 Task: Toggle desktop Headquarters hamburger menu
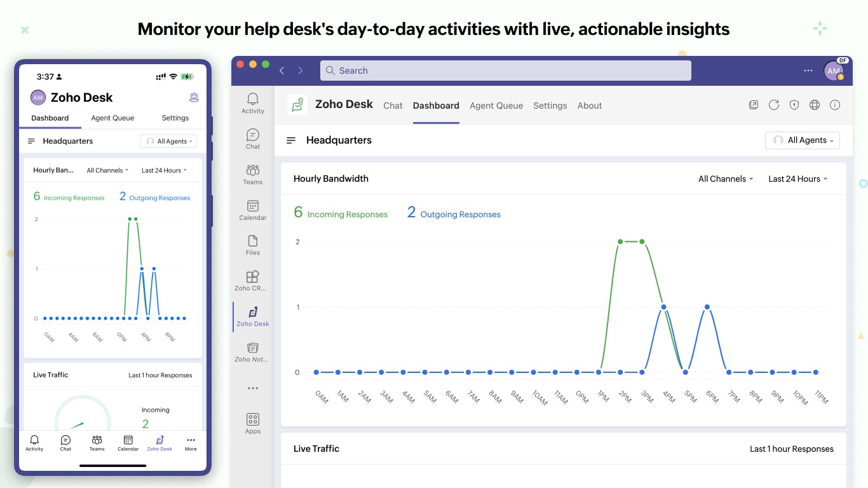(x=291, y=140)
